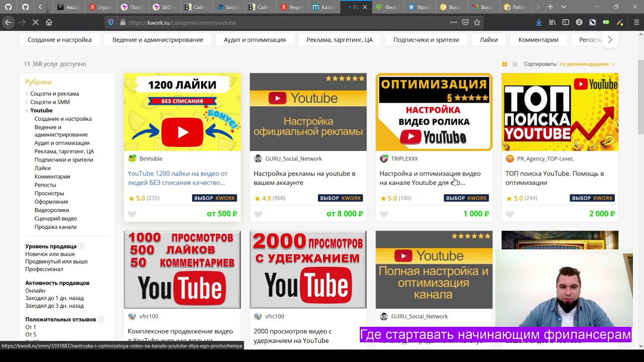Open Настройка рекламы на youtube kwork link
This screenshot has width=644, height=362.
304,178
